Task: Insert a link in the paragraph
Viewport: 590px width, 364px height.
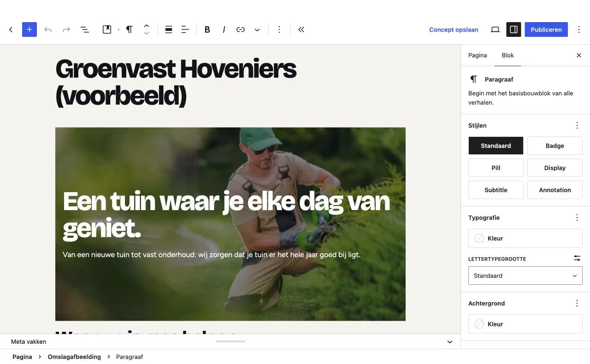Action: (x=241, y=29)
